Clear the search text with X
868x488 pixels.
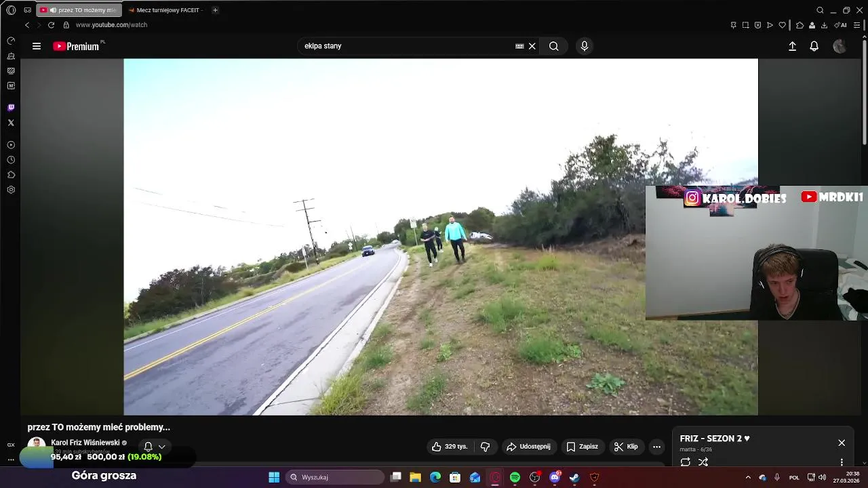pos(532,46)
